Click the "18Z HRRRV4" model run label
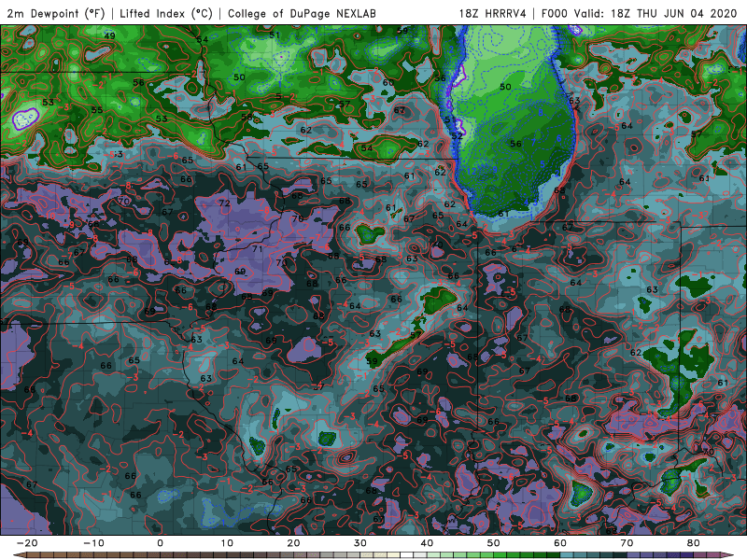The height and width of the screenshot is (560, 747). 493,13
